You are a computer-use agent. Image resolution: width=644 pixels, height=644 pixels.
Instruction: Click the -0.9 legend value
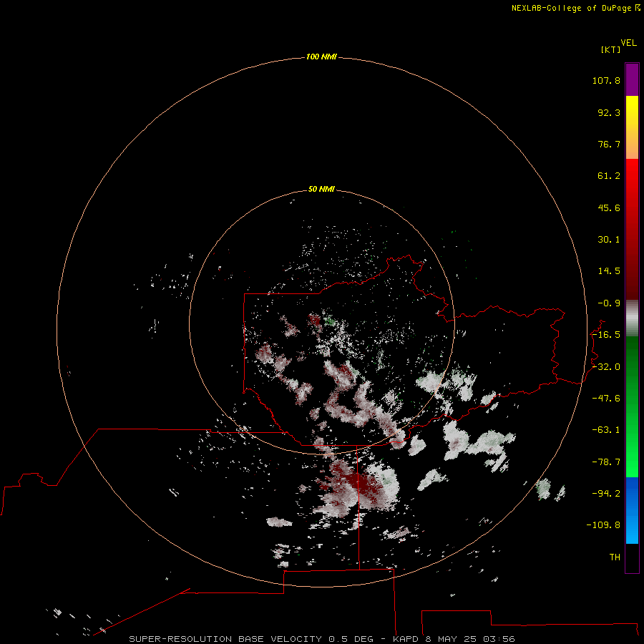tap(609, 303)
